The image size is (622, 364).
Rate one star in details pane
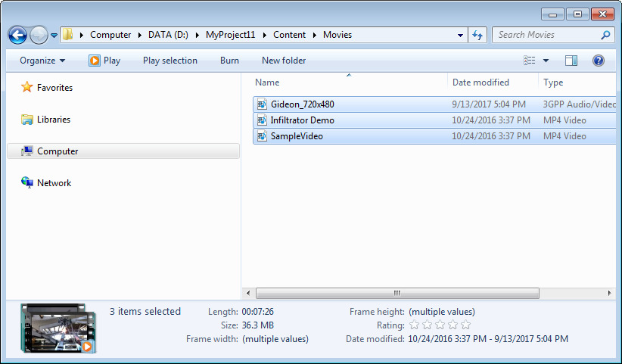pyautogui.click(x=414, y=325)
